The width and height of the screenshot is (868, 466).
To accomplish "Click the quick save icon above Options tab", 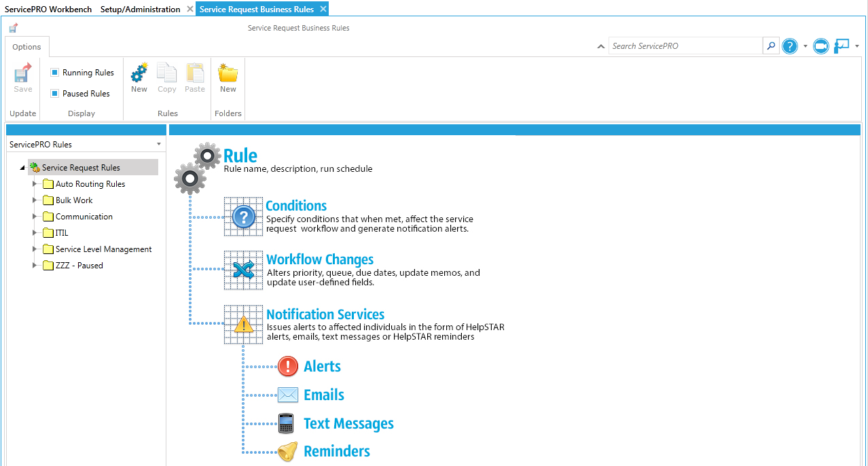I will tap(13, 28).
